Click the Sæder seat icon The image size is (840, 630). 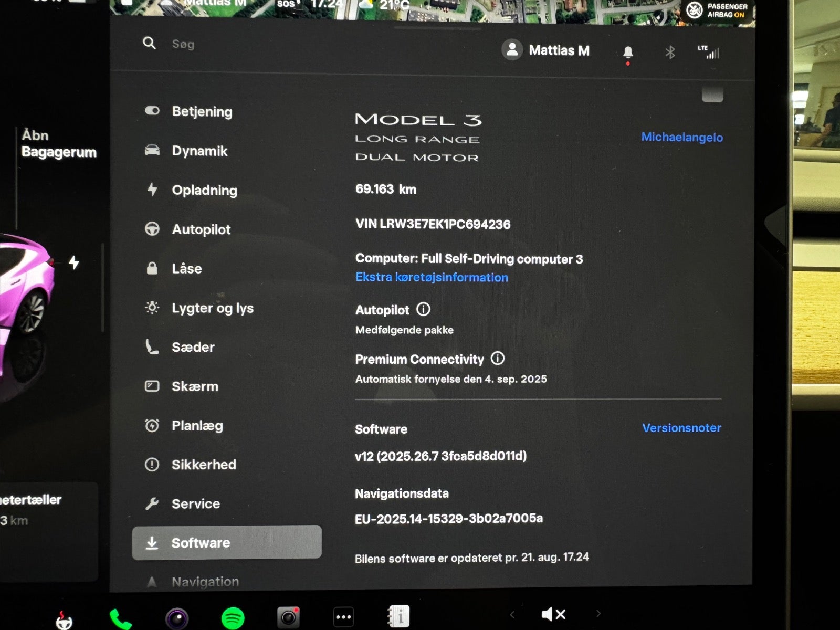tap(152, 346)
